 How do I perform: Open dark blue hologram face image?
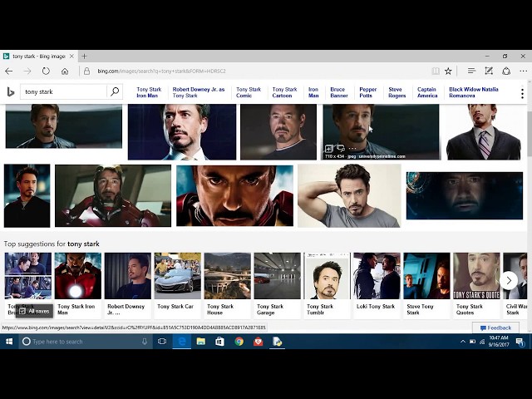coord(465,196)
